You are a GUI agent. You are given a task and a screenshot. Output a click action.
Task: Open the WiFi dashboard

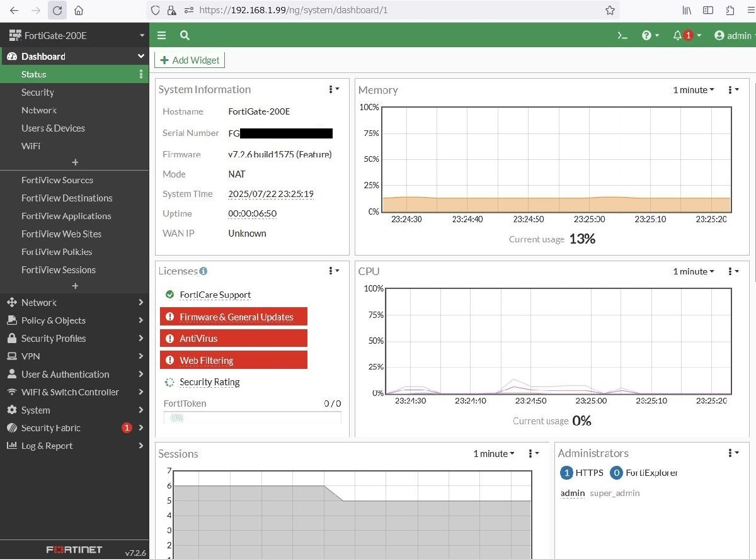click(x=31, y=145)
